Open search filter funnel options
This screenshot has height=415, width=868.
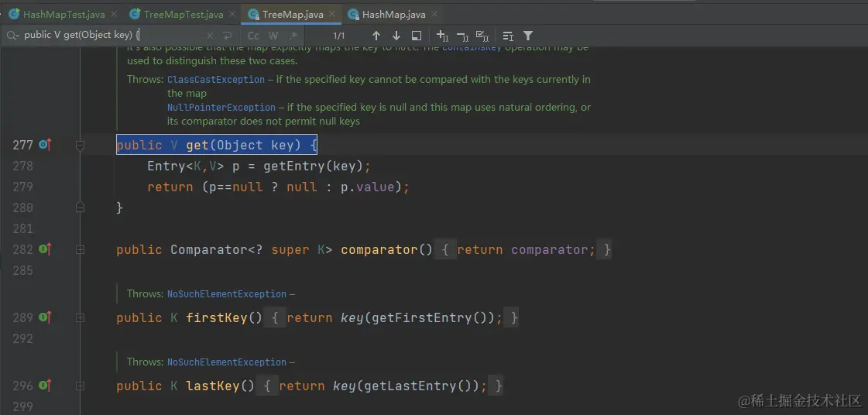tap(528, 36)
